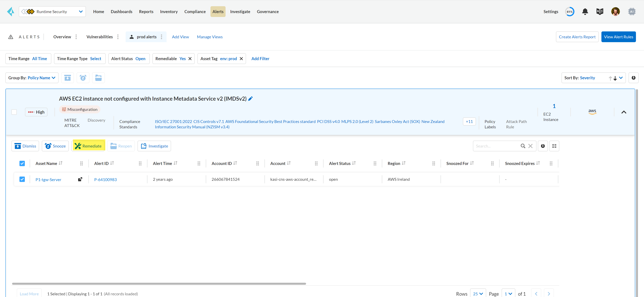Screen dimensions: 644x297
Task: Open the Rows per page dropdown
Action: [478, 294]
